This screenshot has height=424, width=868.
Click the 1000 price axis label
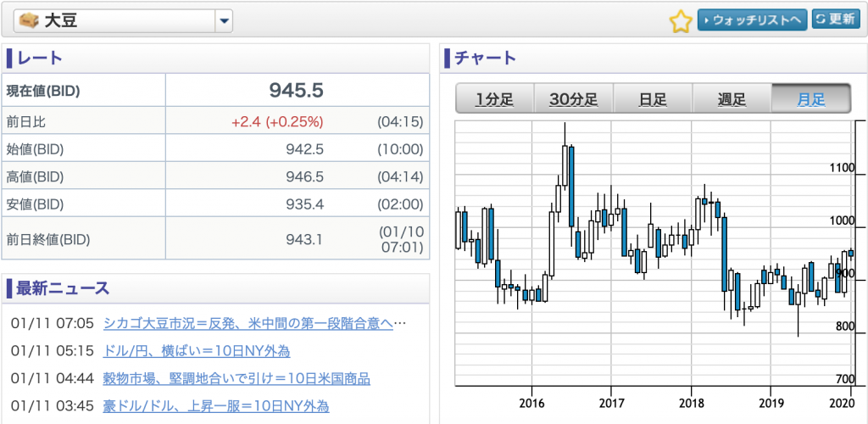843,220
